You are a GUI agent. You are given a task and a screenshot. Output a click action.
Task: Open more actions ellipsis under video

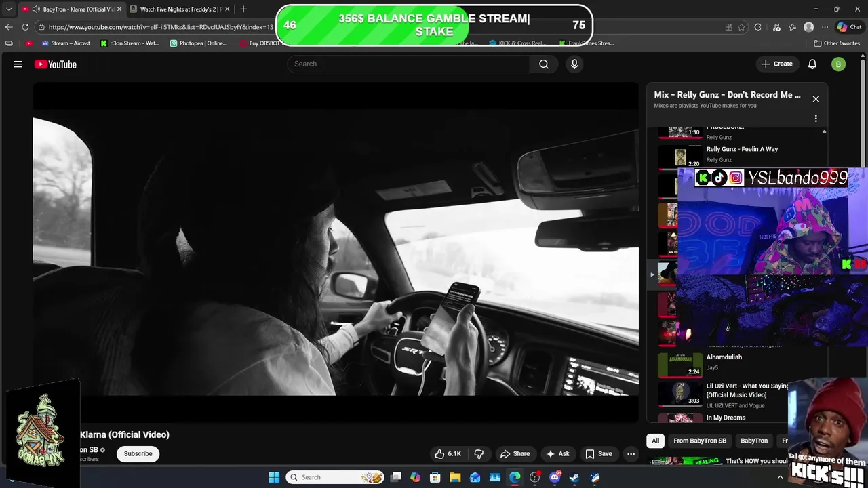pyautogui.click(x=631, y=454)
